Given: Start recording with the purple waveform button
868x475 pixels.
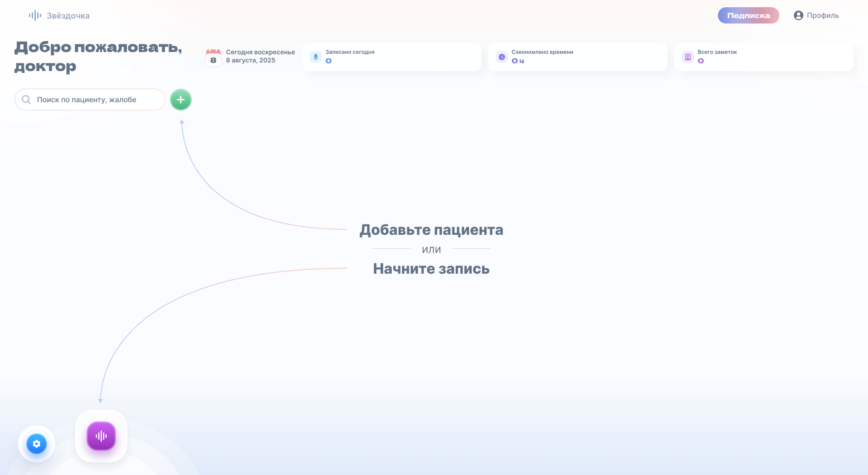Looking at the screenshot, I should click(101, 436).
